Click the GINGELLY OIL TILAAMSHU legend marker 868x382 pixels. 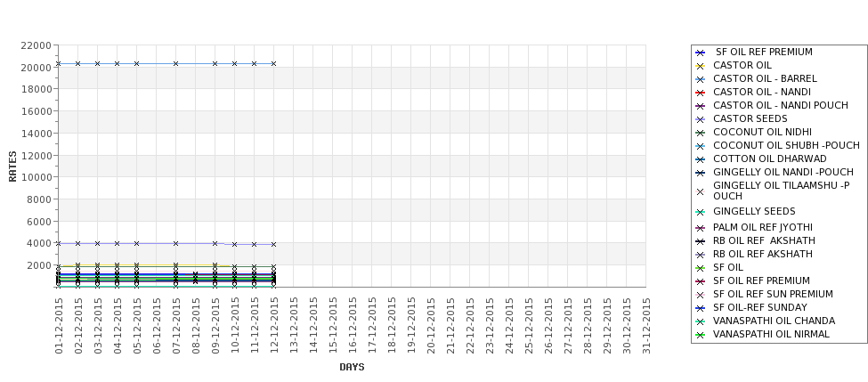700,191
